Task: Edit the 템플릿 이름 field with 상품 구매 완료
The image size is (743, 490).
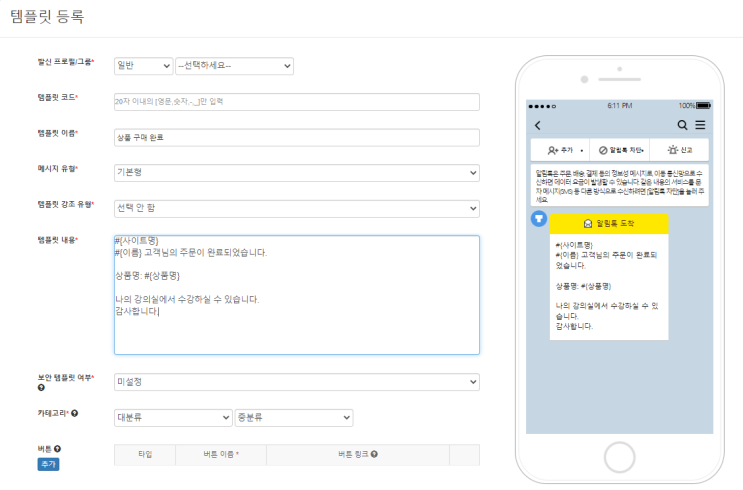Action: (297, 137)
